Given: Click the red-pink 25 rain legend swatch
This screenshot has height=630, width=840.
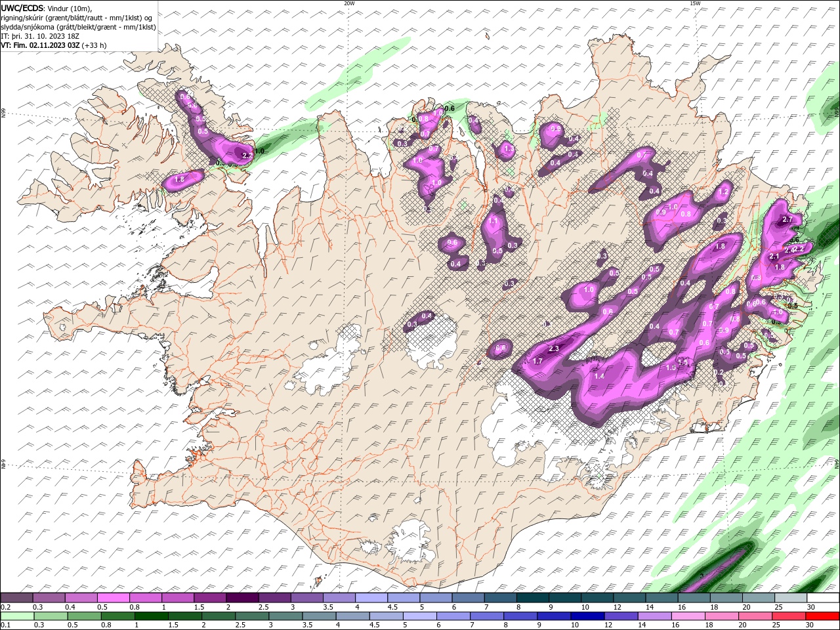Looking at the screenshot, I should click(789, 616).
